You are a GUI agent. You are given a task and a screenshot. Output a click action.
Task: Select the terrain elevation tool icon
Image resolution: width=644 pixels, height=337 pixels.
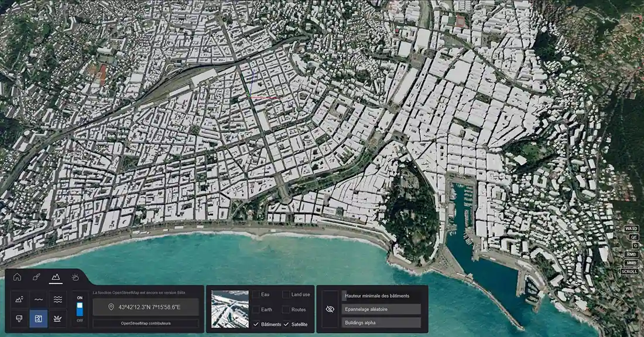pos(19,299)
